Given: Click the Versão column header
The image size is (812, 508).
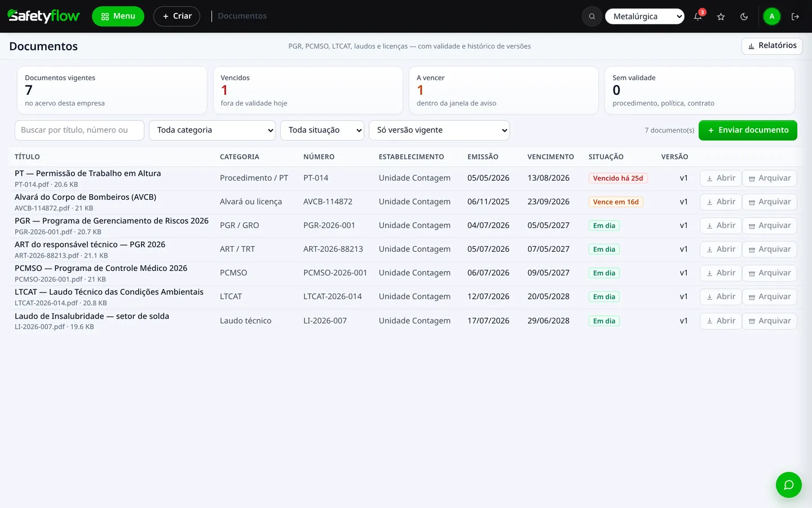Looking at the screenshot, I should tap(674, 157).
